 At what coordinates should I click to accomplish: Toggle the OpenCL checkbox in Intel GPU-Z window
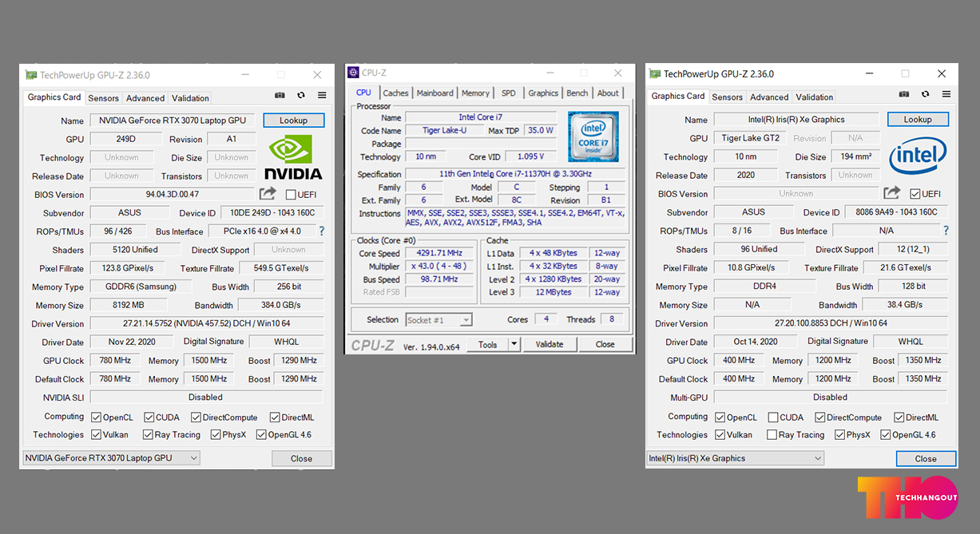pos(720,417)
